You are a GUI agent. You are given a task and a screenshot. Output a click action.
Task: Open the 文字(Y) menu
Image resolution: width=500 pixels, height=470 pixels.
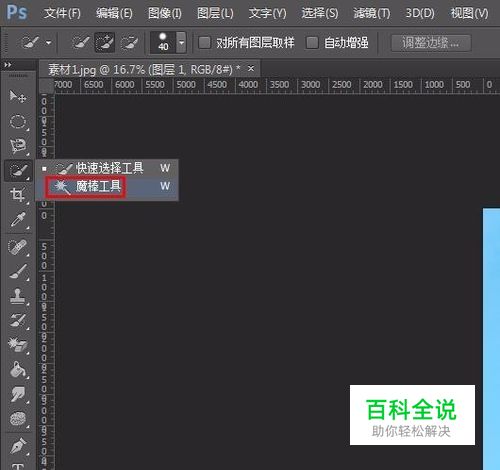[x=267, y=13]
